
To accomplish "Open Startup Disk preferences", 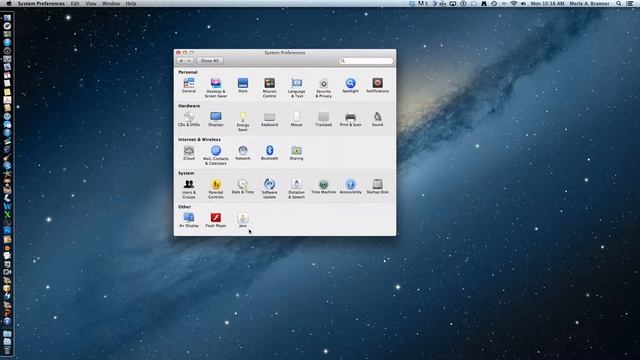I will (377, 187).
